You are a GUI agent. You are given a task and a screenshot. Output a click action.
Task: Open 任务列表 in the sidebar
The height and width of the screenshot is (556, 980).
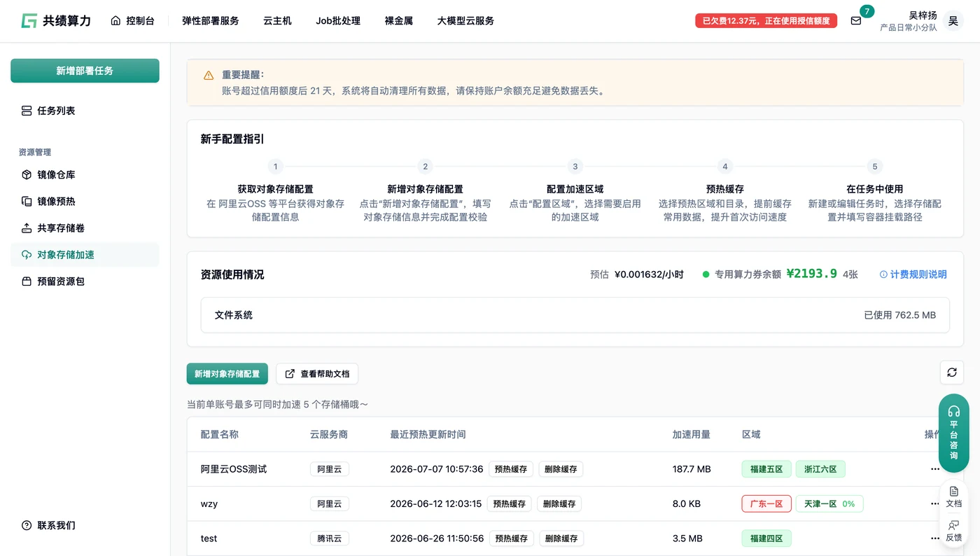tap(85, 111)
